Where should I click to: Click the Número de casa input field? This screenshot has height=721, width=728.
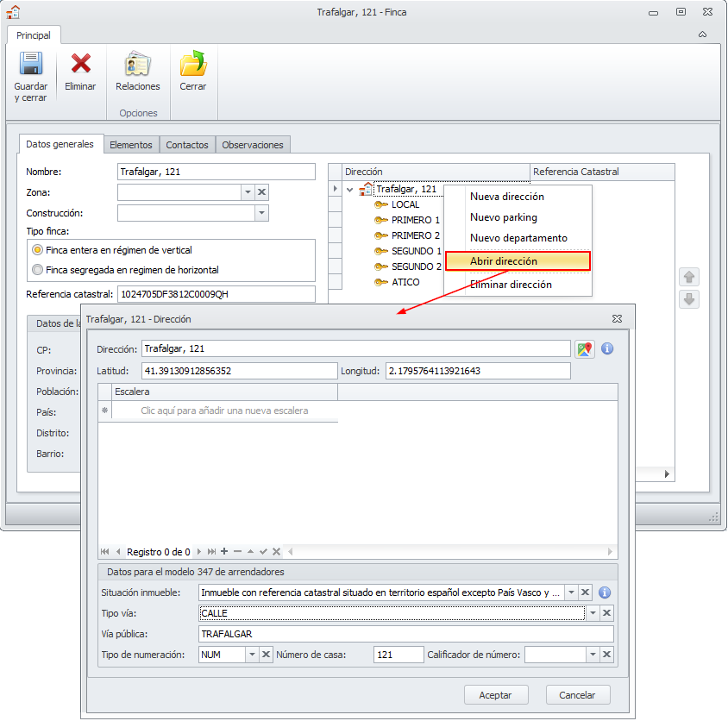pyautogui.click(x=398, y=655)
